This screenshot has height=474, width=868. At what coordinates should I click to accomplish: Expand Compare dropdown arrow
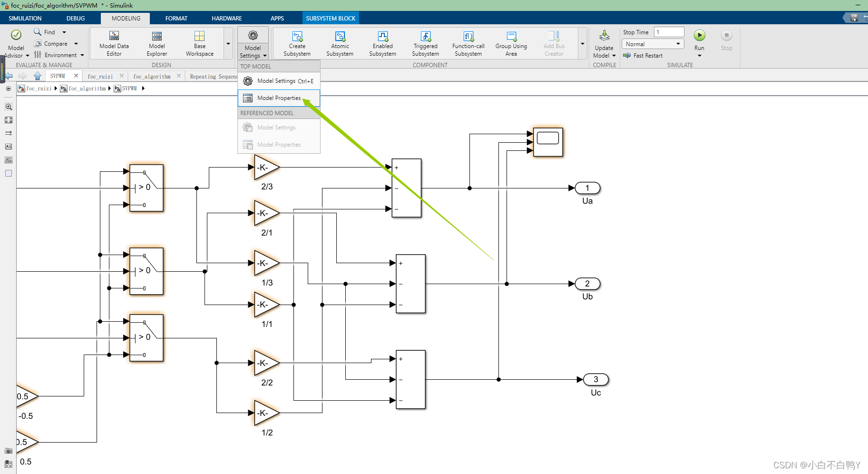[x=76, y=44]
